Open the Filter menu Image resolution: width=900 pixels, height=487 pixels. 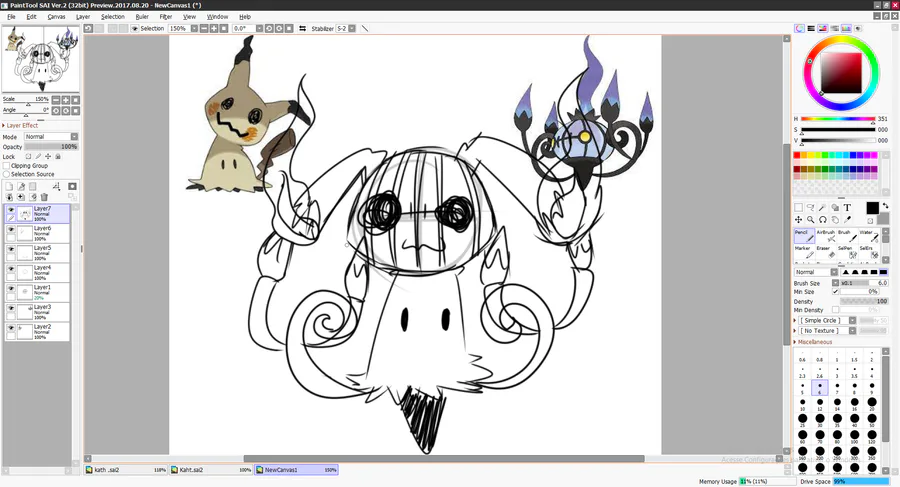166,17
